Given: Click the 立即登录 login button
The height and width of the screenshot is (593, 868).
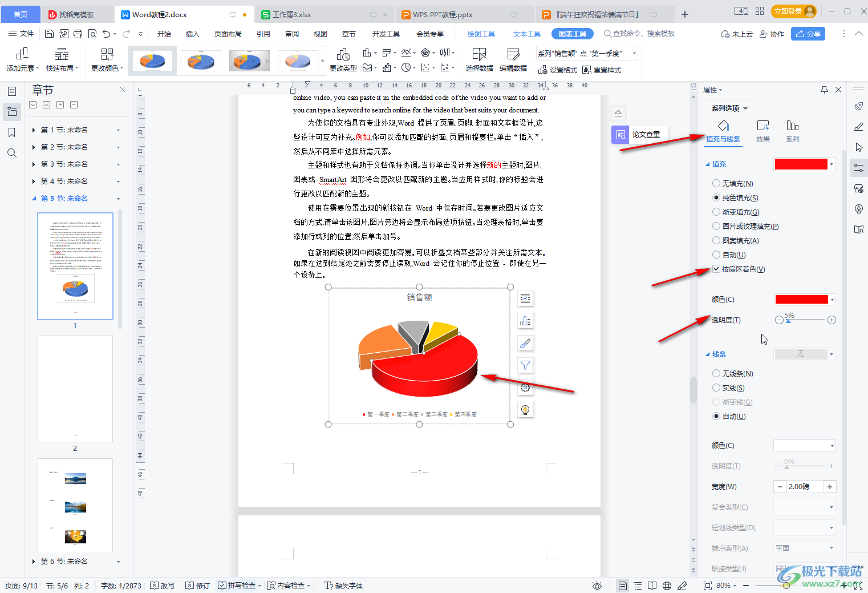Looking at the screenshot, I should point(793,11).
